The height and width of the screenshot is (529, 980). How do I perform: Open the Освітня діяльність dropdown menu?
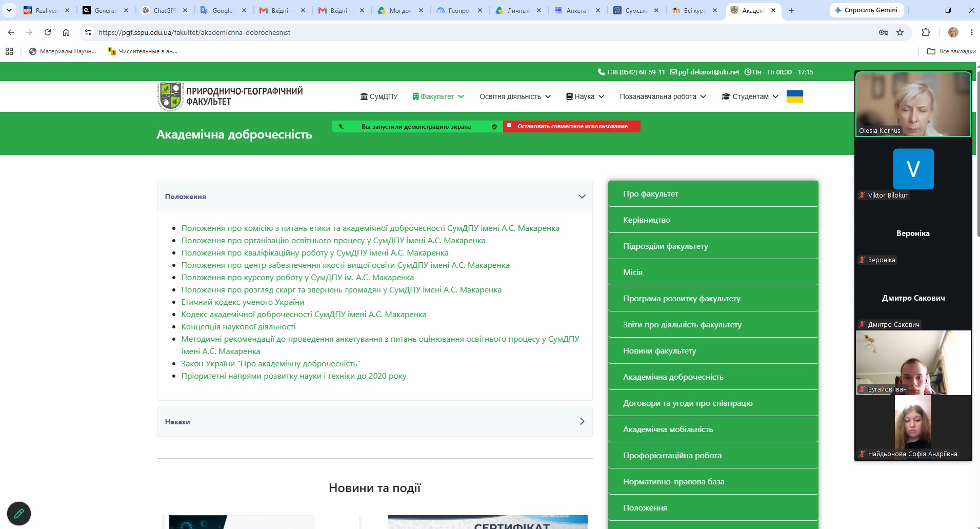pyautogui.click(x=515, y=96)
